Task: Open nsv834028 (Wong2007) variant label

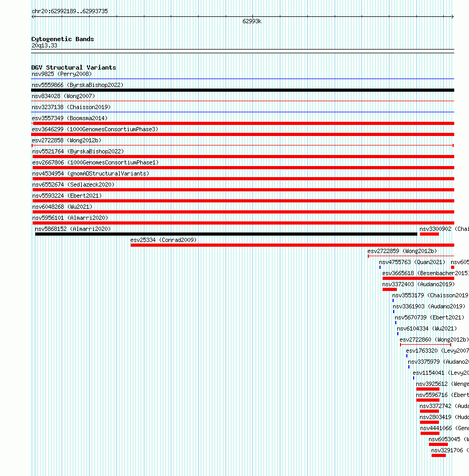Action: click(x=63, y=96)
